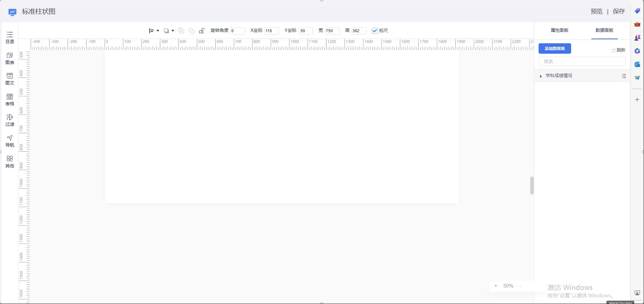
Task: Open the 其他 (other) sidebar item
Action: coord(10,162)
